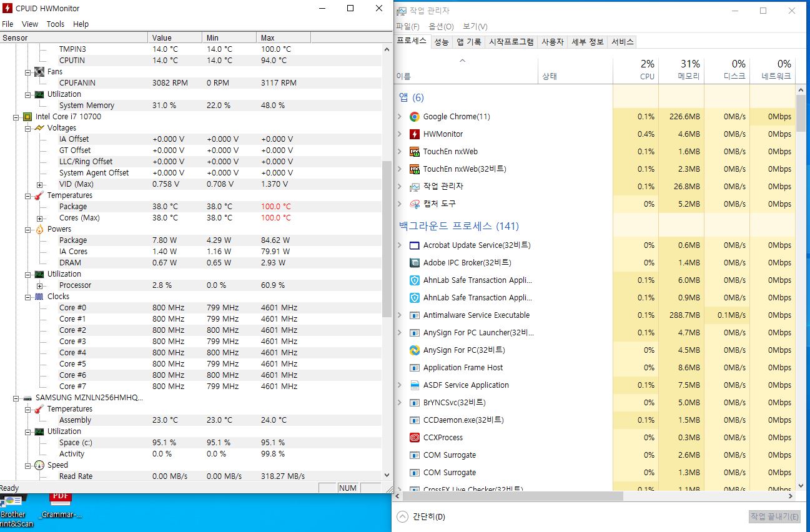810x532 pixels.
Task: Click the Sensor column header in HWMonitor
Action: click(x=74, y=37)
